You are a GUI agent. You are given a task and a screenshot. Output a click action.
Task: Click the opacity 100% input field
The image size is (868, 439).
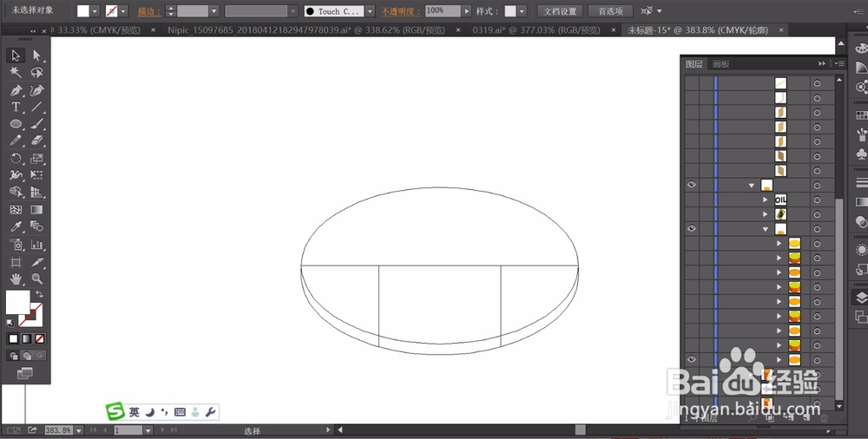[x=443, y=11]
